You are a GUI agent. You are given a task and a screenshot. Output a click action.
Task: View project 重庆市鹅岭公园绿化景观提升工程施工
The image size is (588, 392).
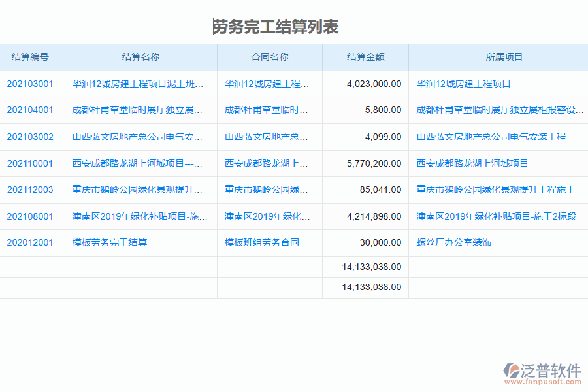pos(495,189)
